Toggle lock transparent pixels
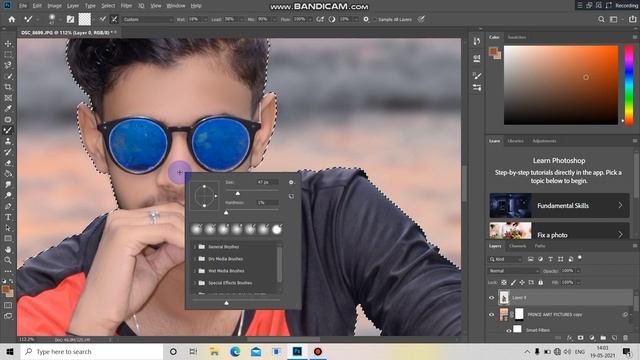This screenshot has height=360, width=640. (504, 282)
